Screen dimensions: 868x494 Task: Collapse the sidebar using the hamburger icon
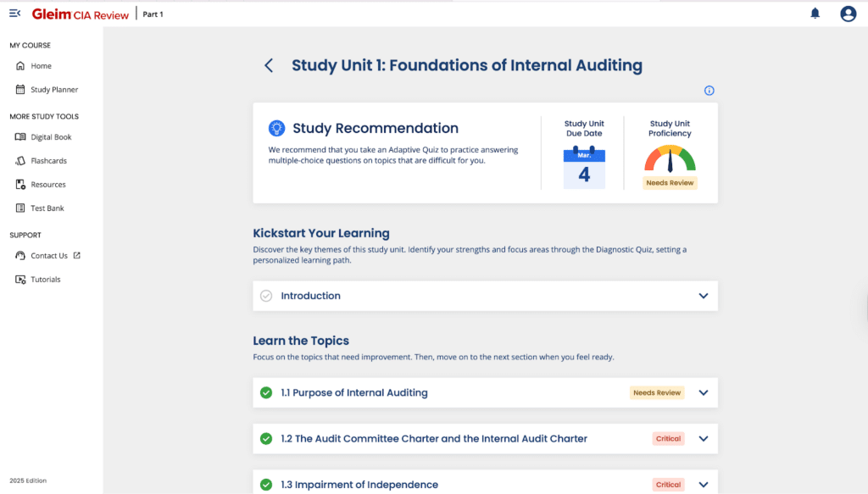coord(14,14)
